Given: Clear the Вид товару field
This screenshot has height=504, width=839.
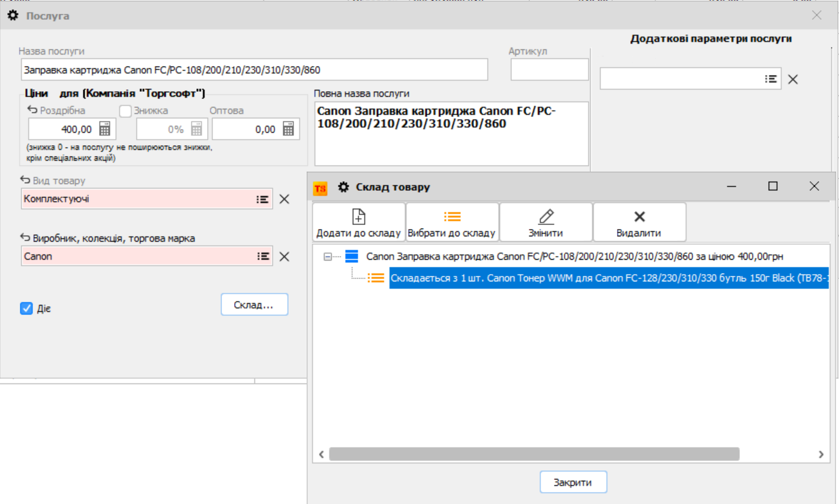Looking at the screenshot, I should pos(284,199).
